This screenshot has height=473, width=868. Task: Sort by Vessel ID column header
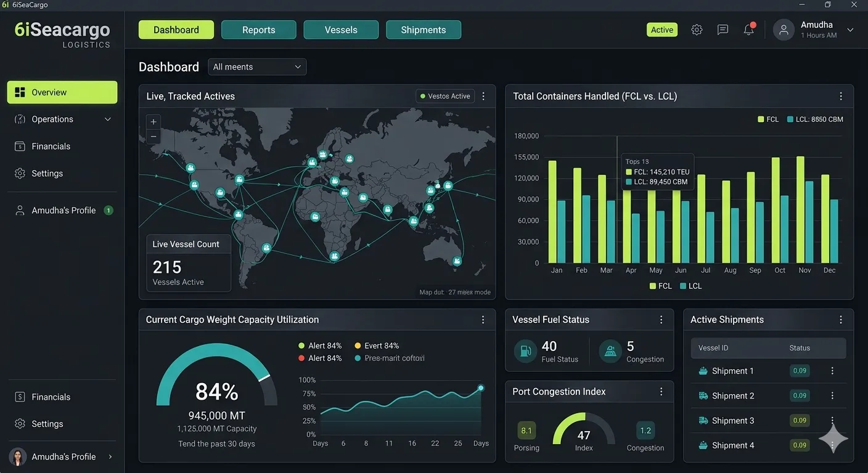pyautogui.click(x=713, y=348)
